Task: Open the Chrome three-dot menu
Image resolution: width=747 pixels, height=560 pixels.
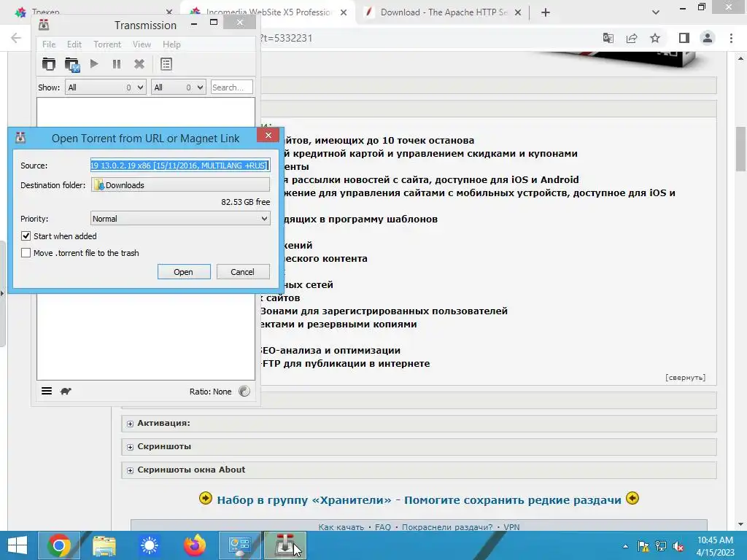Action: (x=731, y=38)
